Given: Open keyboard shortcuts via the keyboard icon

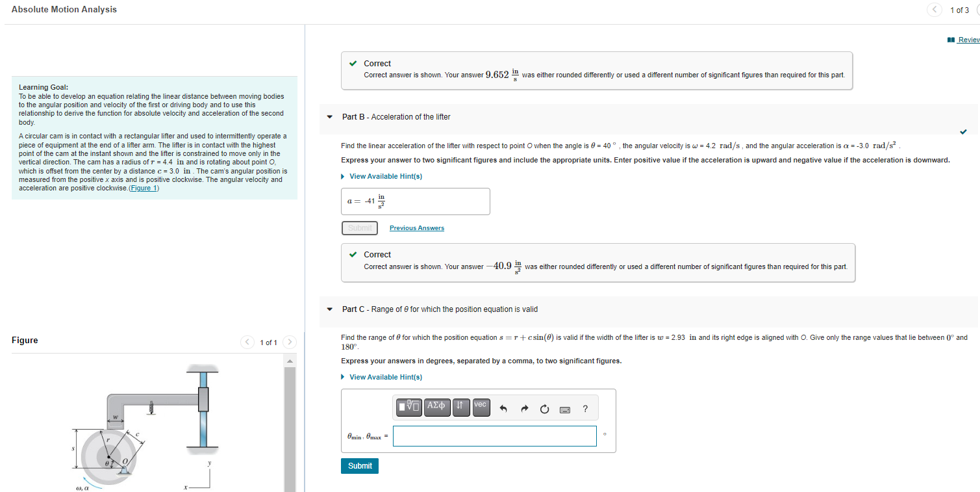Looking at the screenshot, I should click(564, 409).
